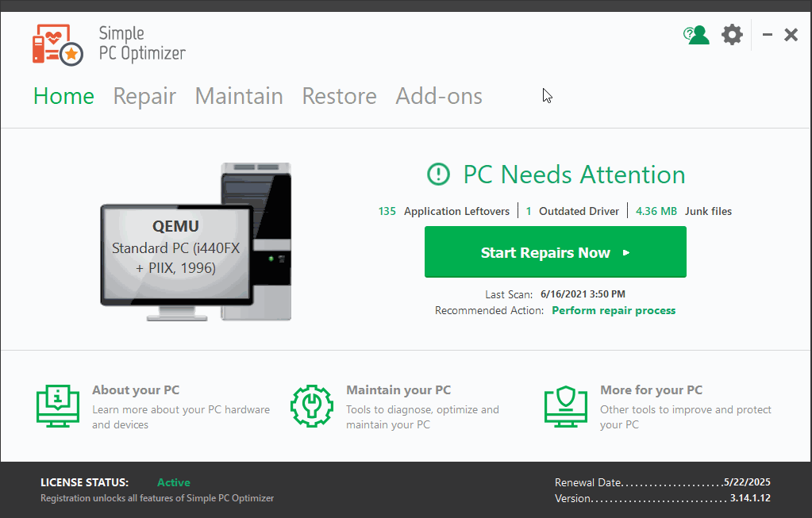
Task: Open the More for your PC heading link
Action: pos(651,390)
